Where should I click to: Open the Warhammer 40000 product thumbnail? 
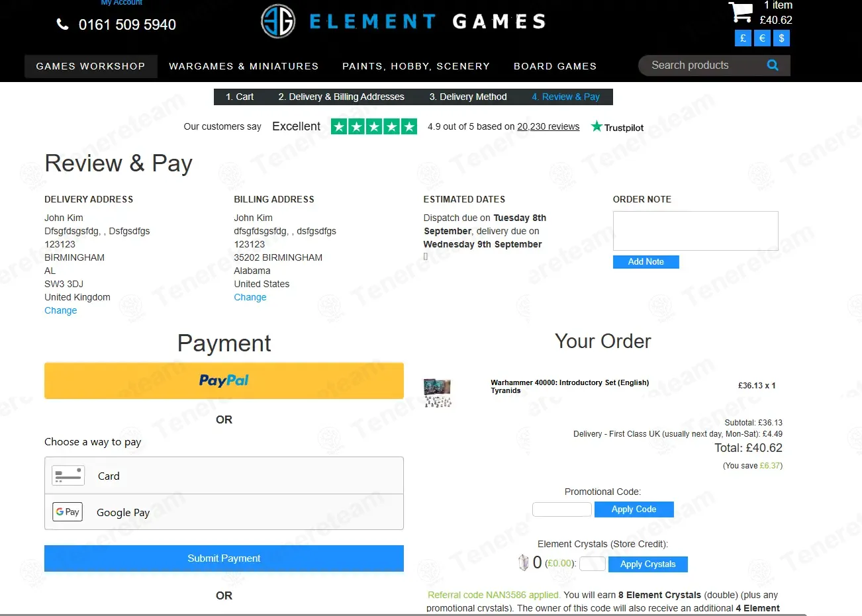click(438, 392)
